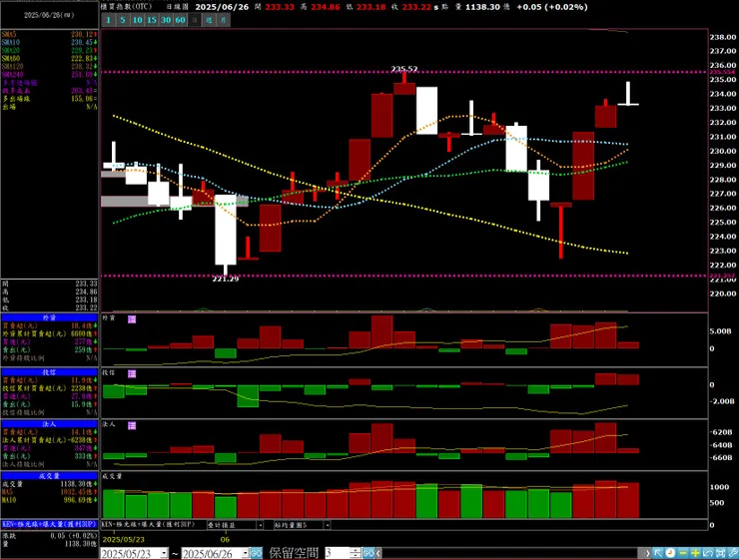Click the 保留空間 value input field

(338, 553)
